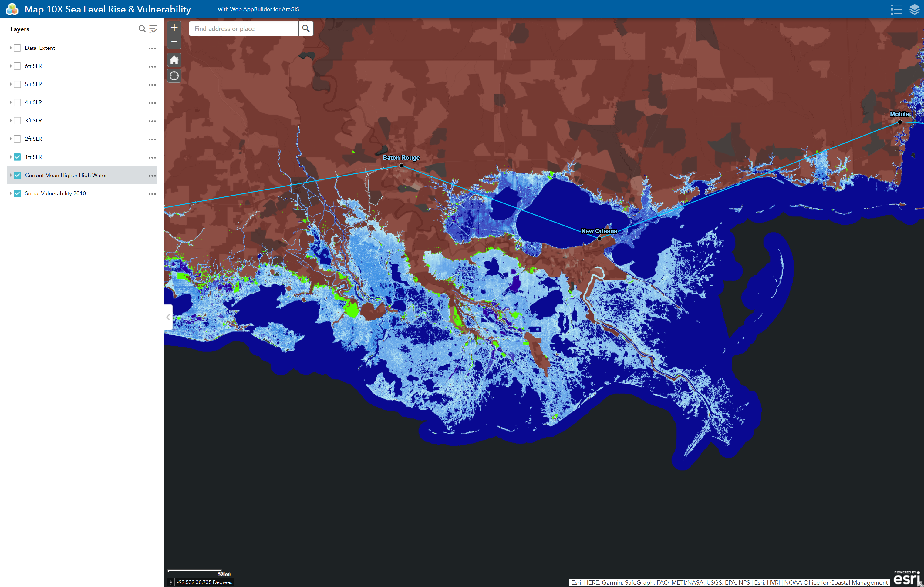Select the Social Vulnerability 2010 layer name
This screenshot has height=587, width=924.
pos(55,193)
